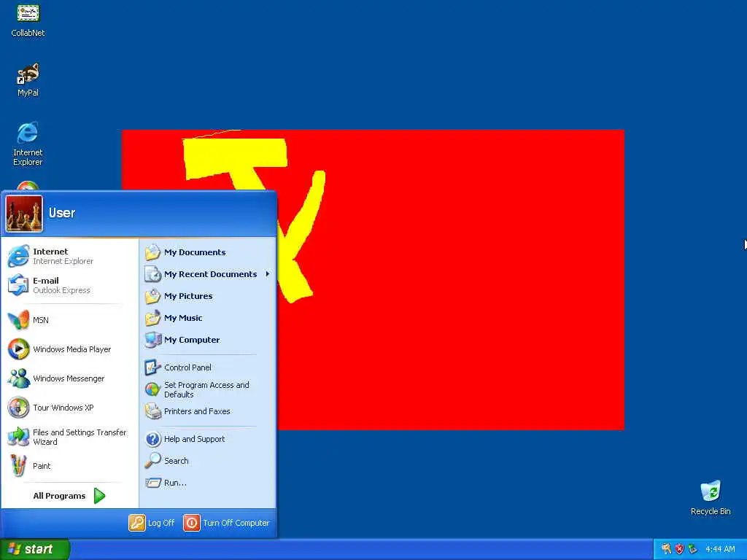Screen dimensions: 747x560
Task: Click the tray icon next to clock
Action: pyautogui.click(x=693, y=549)
